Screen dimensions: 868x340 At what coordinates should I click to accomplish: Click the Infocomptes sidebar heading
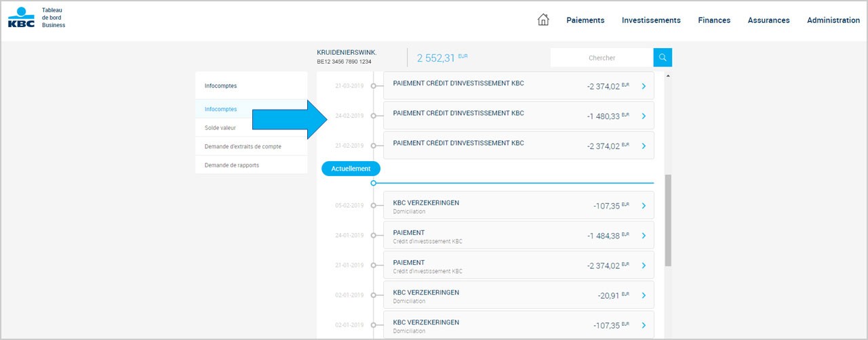[221, 86]
